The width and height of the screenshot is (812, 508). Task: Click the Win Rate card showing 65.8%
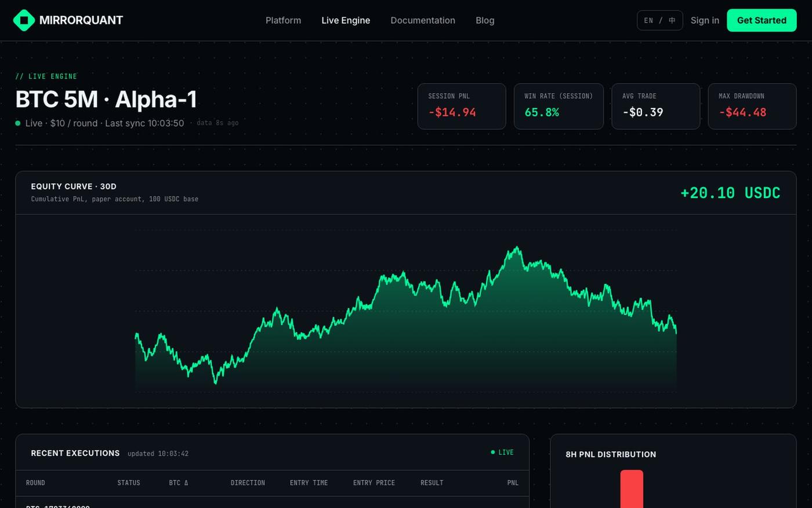(559, 106)
